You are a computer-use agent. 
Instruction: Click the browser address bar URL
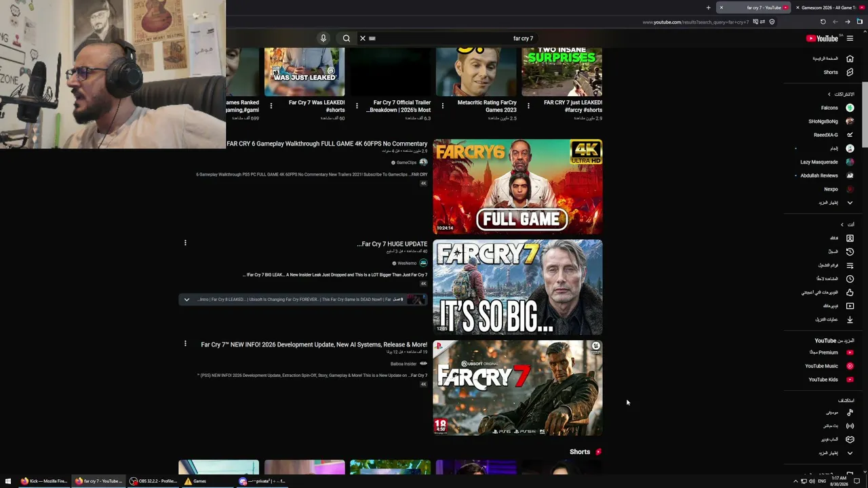[696, 22]
